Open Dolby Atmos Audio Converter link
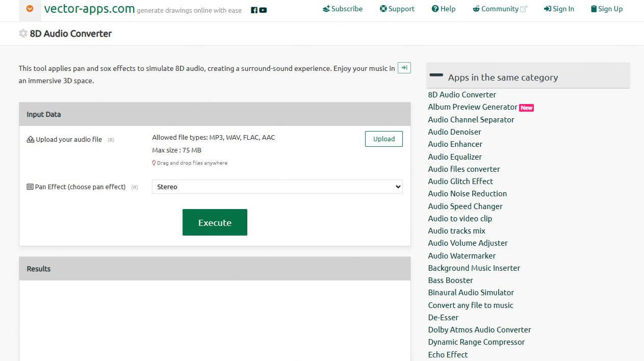Viewport: 644px width, 361px height. pos(479,330)
